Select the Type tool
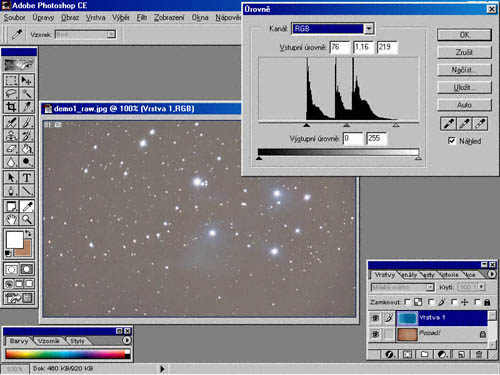Viewport: 500px width, 375px height. 27,177
